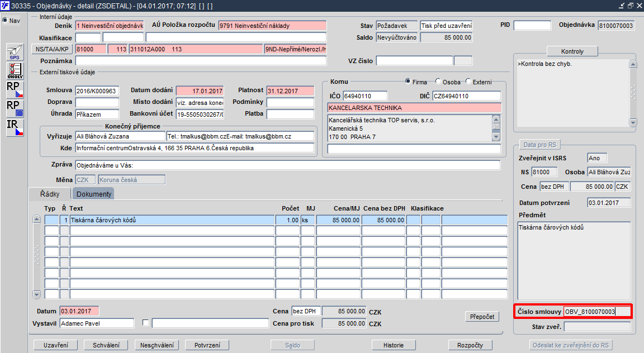The width and height of the screenshot is (644, 353).
Task: Click the Přepočet button
Action: click(x=481, y=317)
